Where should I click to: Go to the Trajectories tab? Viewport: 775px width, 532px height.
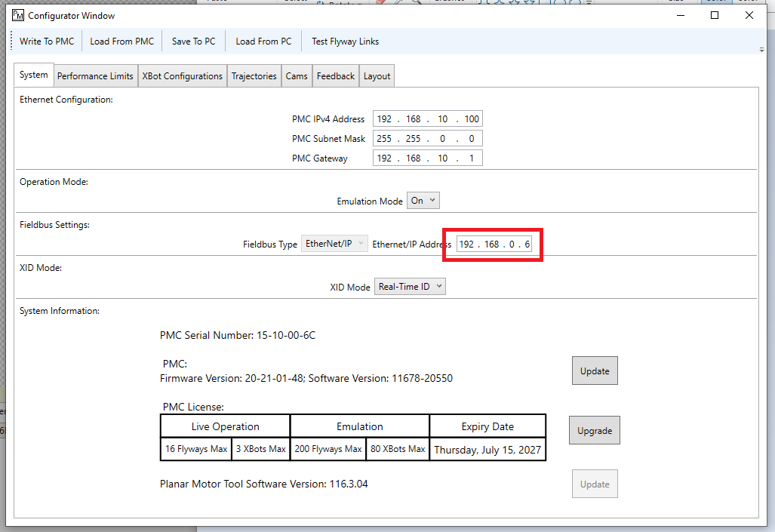254,76
